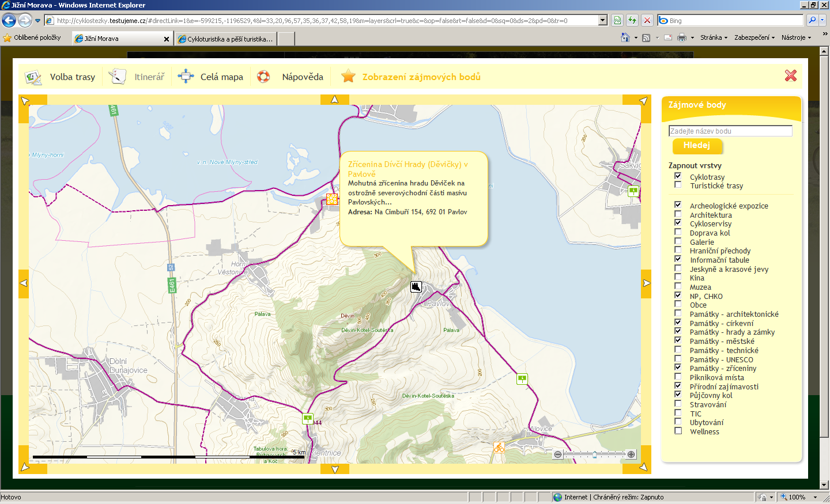Pan the map up with the top arrow
The width and height of the screenshot is (830, 504).
[335, 100]
